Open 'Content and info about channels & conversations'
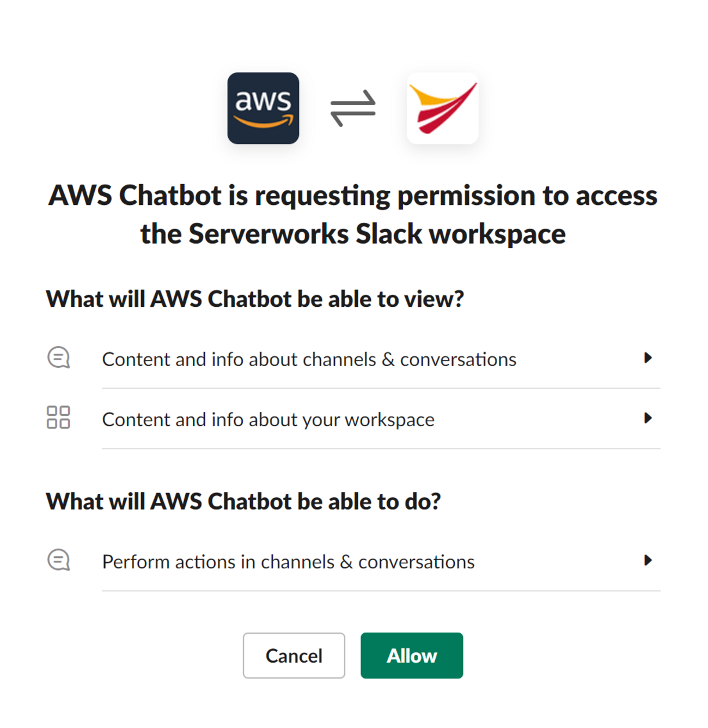 pos(309,360)
